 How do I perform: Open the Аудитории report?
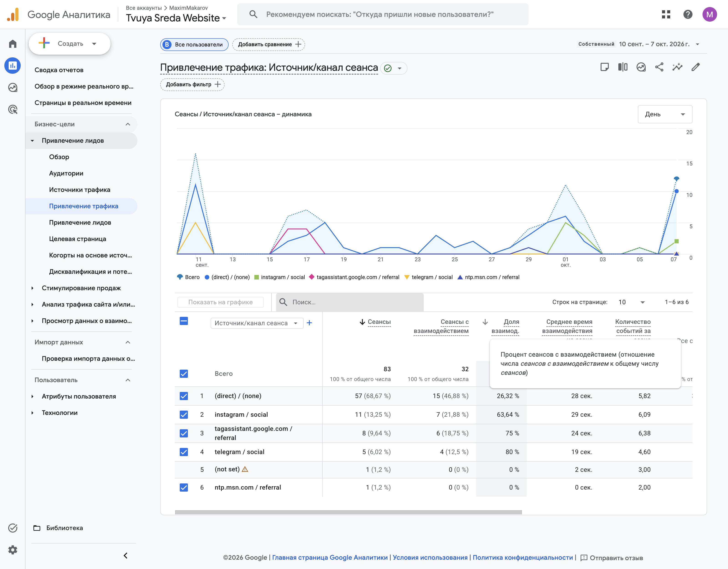66,173
